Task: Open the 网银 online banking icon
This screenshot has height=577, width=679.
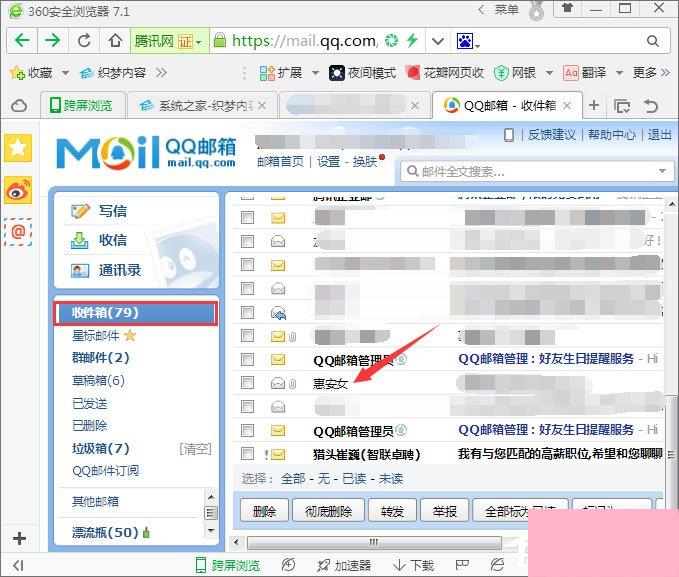Action: 501,73
